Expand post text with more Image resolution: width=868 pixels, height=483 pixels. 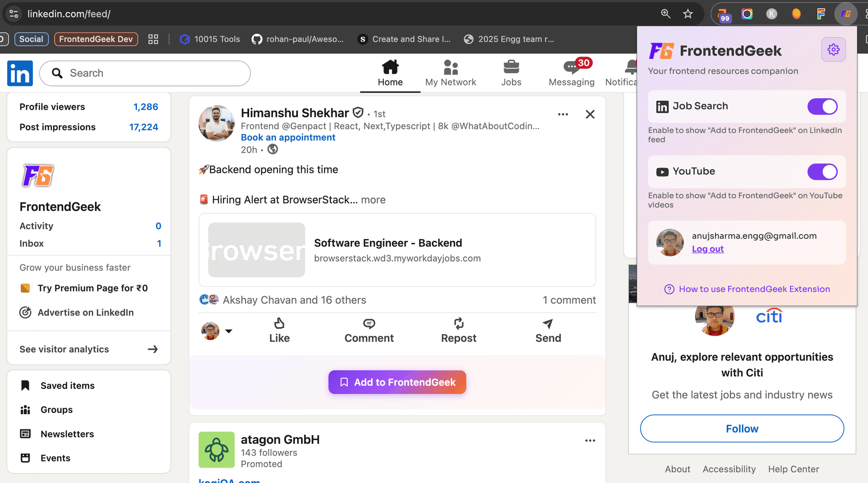373,200
